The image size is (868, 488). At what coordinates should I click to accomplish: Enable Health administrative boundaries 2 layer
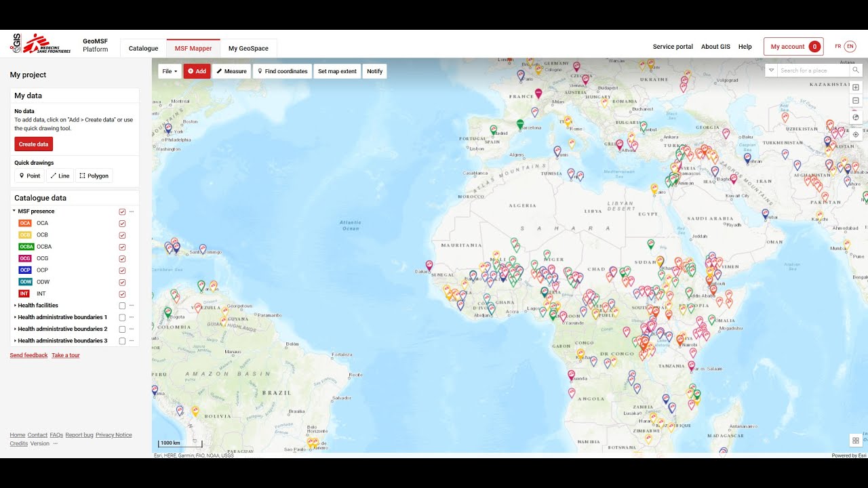coord(122,329)
